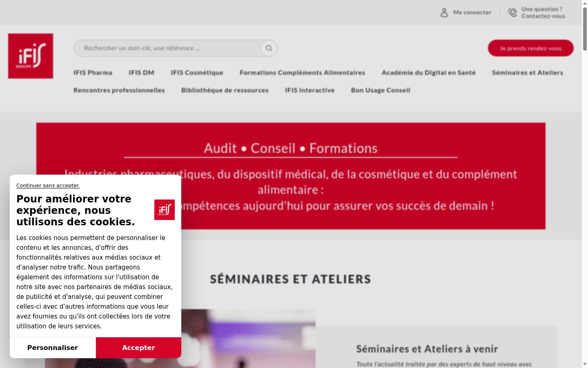Click Personnaliser cookie settings button

point(53,348)
